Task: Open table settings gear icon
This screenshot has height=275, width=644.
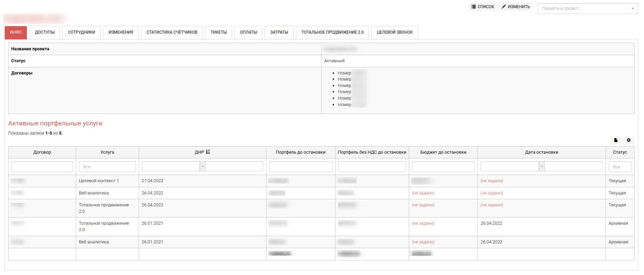Action: click(628, 140)
